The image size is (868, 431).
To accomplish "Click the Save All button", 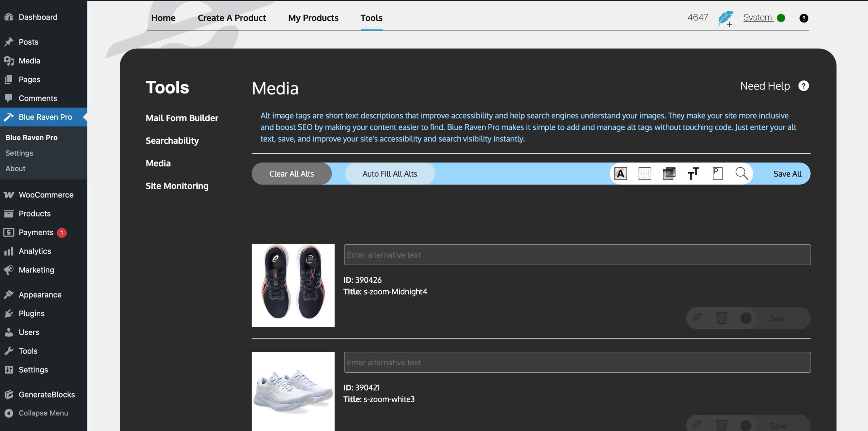I will 787,174.
